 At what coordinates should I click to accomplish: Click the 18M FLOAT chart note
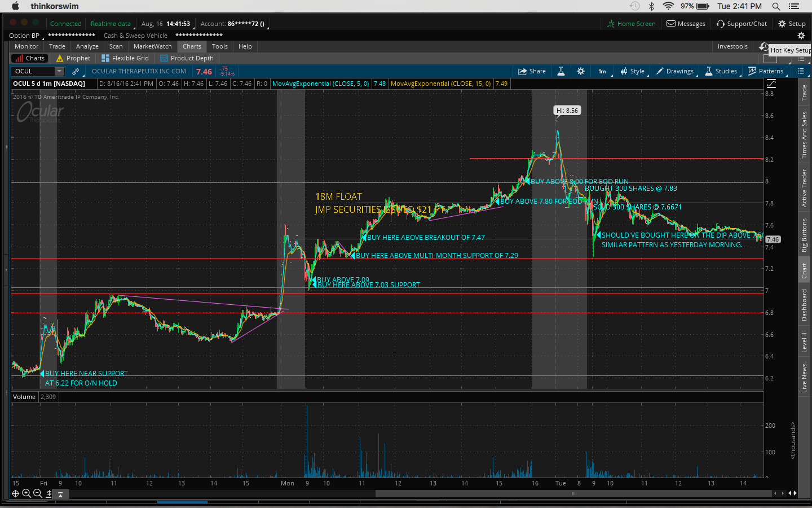[x=338, y=196]
